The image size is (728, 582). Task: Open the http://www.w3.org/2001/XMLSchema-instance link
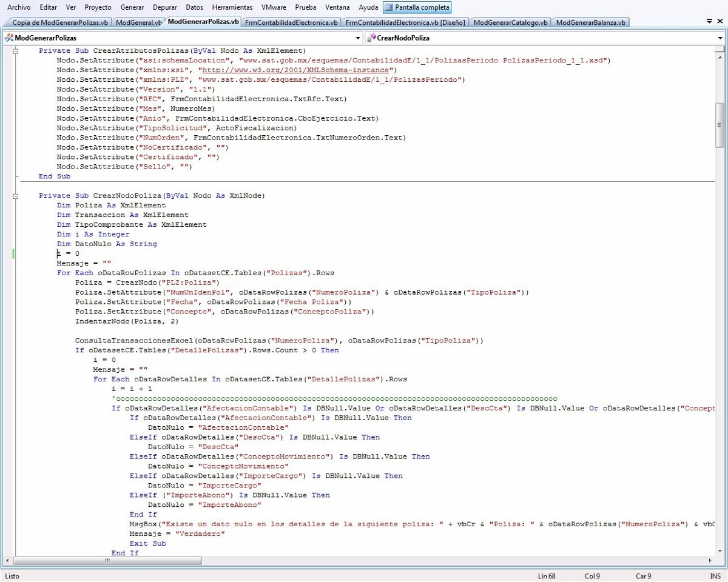pos(295,70)
